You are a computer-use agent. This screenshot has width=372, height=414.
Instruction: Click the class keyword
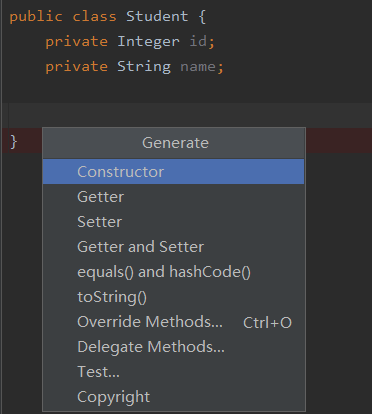[x=95, y=16]
